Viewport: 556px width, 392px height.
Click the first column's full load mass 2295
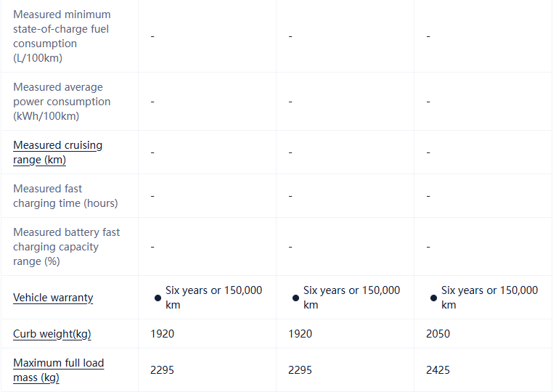(x=162, y=370)
